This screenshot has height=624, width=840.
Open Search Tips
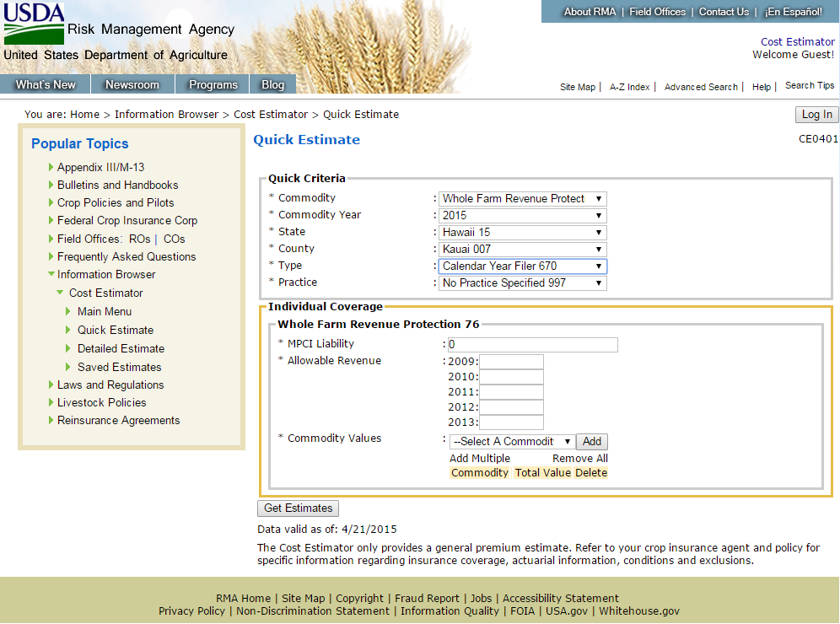[x=810, y=86]
